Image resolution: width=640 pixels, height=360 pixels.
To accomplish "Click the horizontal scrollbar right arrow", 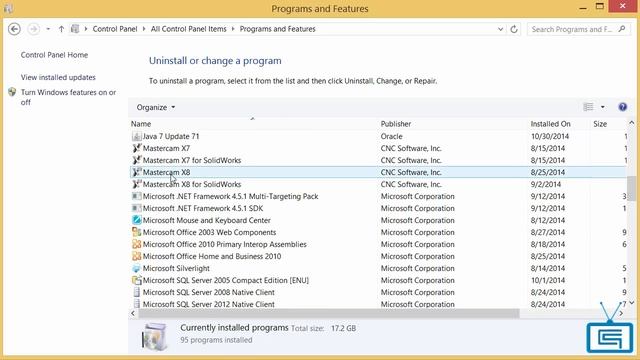I will pyautogui.click(x=621, y=313).
